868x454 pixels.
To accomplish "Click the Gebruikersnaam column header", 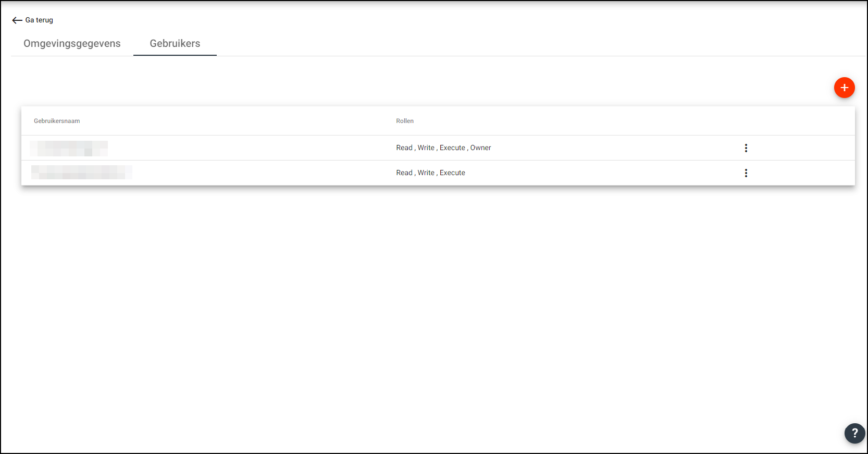I will [x=57, y=121].
